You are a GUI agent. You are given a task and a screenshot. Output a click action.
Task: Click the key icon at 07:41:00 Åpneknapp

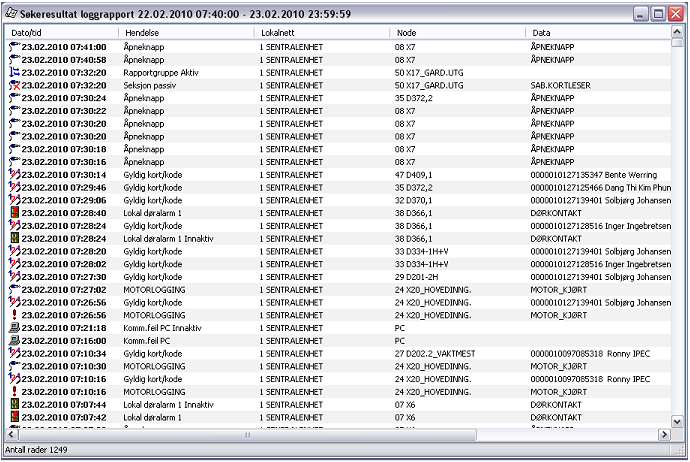(14, 47)
